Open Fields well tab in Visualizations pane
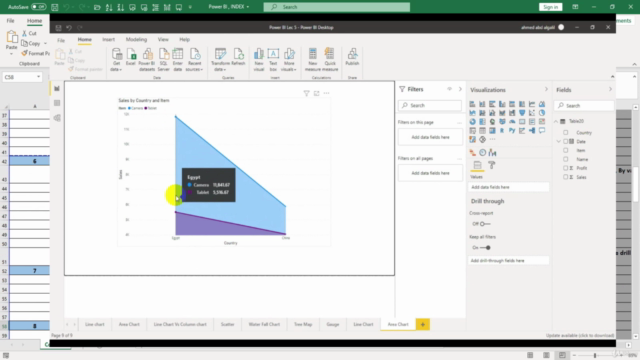The width and height of the screenshot is (640, 360). [477, 165]
